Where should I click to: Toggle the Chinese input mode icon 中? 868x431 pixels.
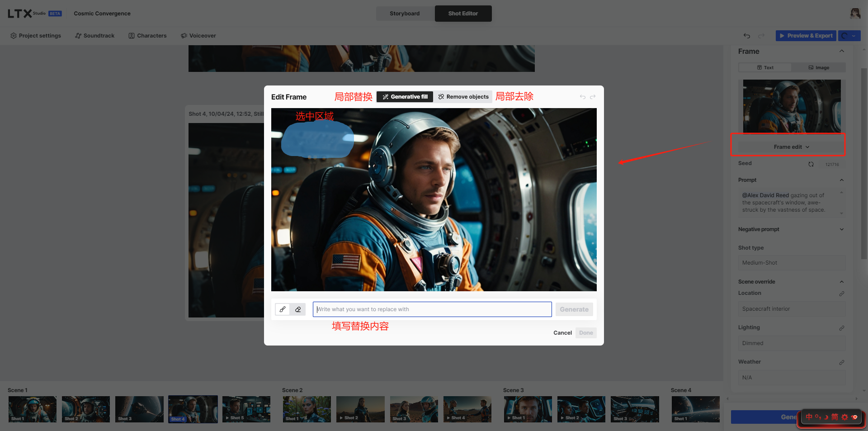pos(809,417)
